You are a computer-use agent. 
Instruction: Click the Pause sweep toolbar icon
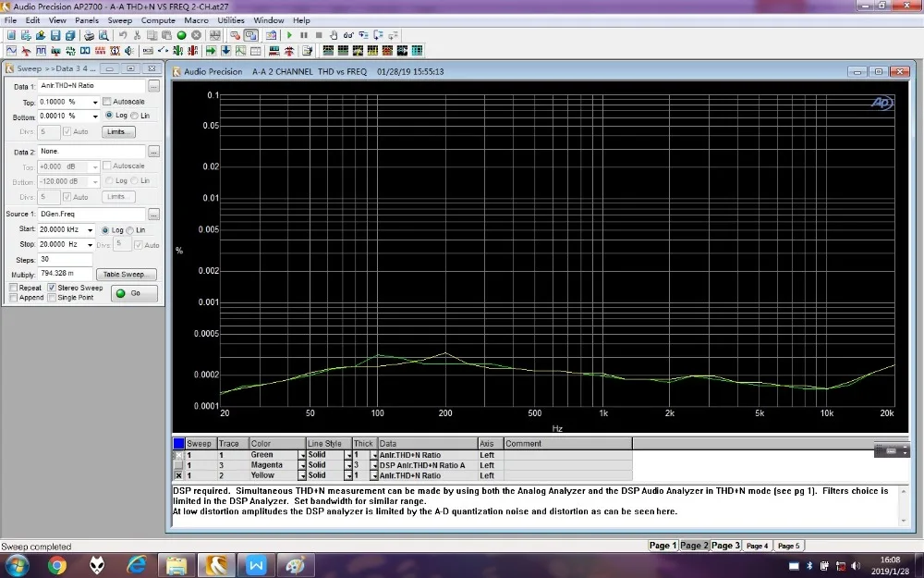point(303,35)
